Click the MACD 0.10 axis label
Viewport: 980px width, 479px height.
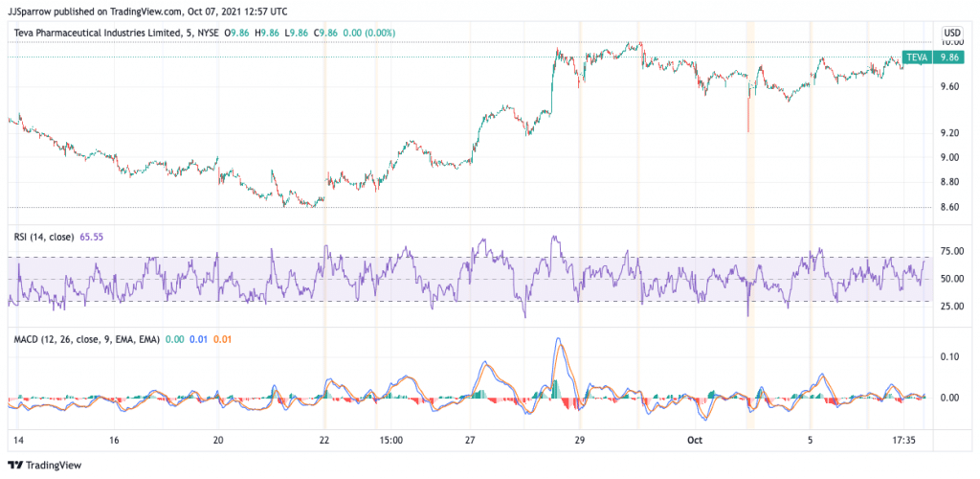coord(952,356)
